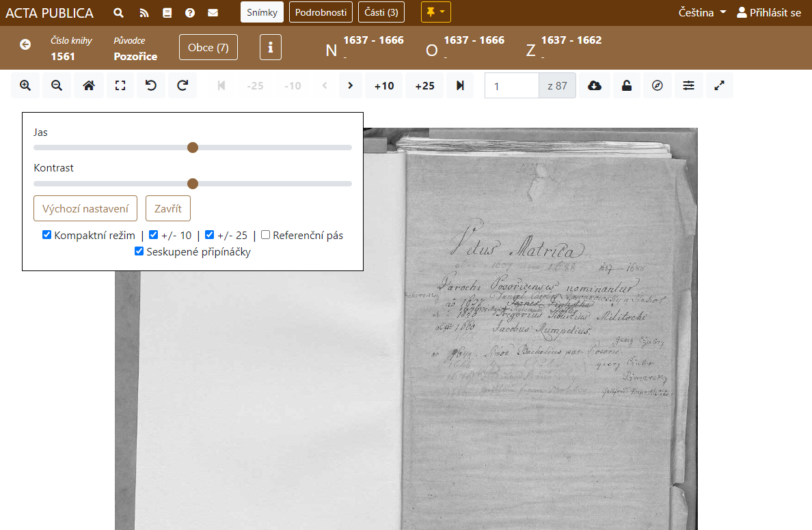The width and height of the screenshot is (812, 530).
Task: Open the RSS feed icon
Action: 144,13
